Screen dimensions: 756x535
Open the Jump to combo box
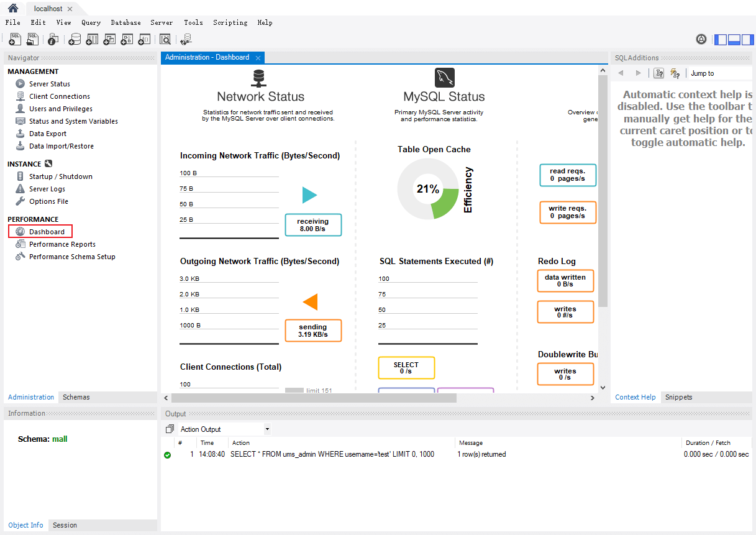(x=721, y=73)
